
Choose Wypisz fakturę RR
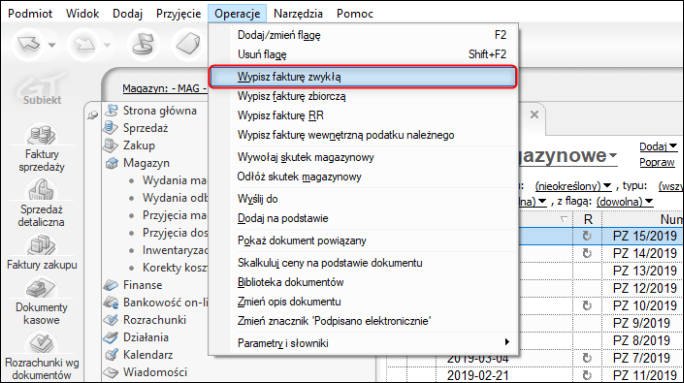point(364,116)
